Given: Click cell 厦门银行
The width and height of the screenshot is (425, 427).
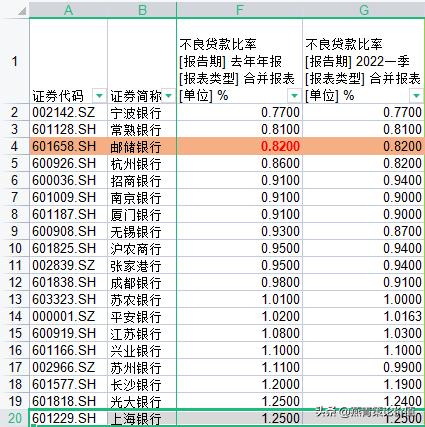Looking at the screenshot, I should pos(142,214).
